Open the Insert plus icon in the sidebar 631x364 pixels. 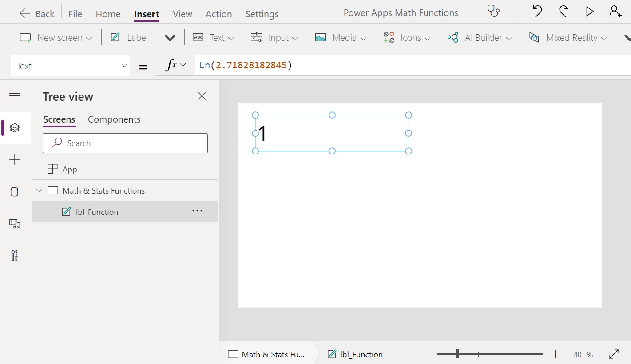15,160
